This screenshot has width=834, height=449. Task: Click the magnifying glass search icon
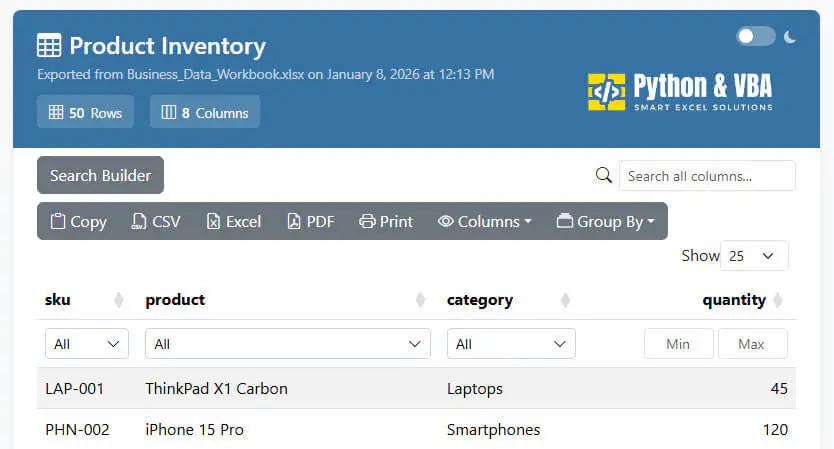coord(603,176)
